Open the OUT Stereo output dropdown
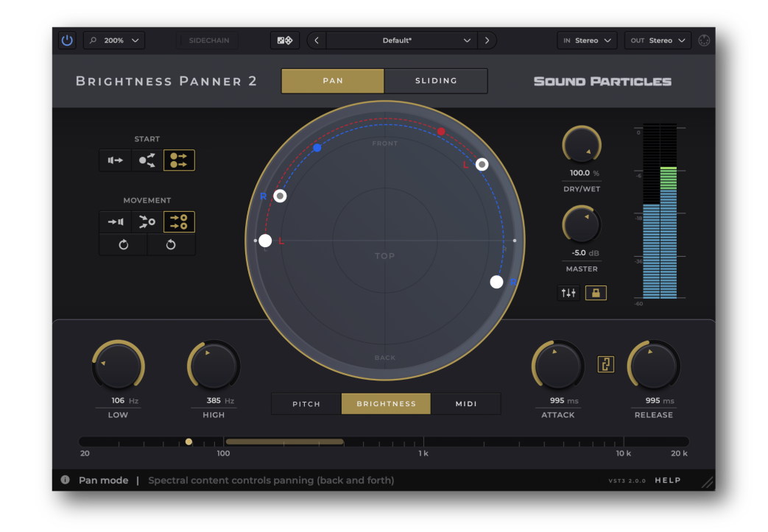768x532 pixels. pos(658,40)
